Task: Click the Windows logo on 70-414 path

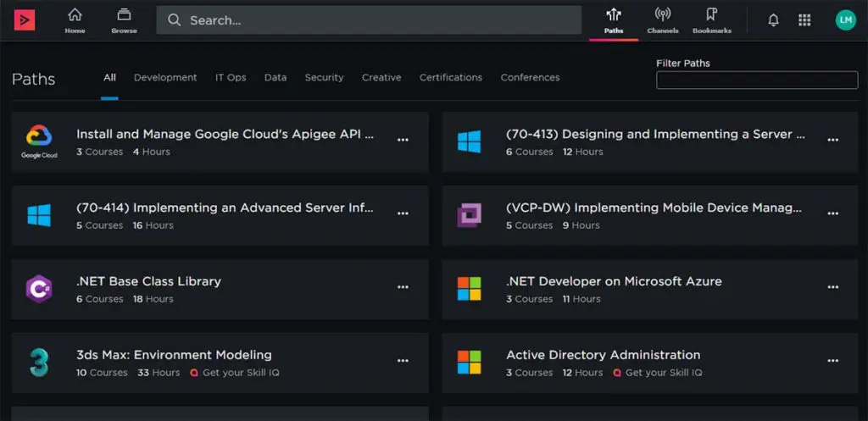Action: (39, 215)
